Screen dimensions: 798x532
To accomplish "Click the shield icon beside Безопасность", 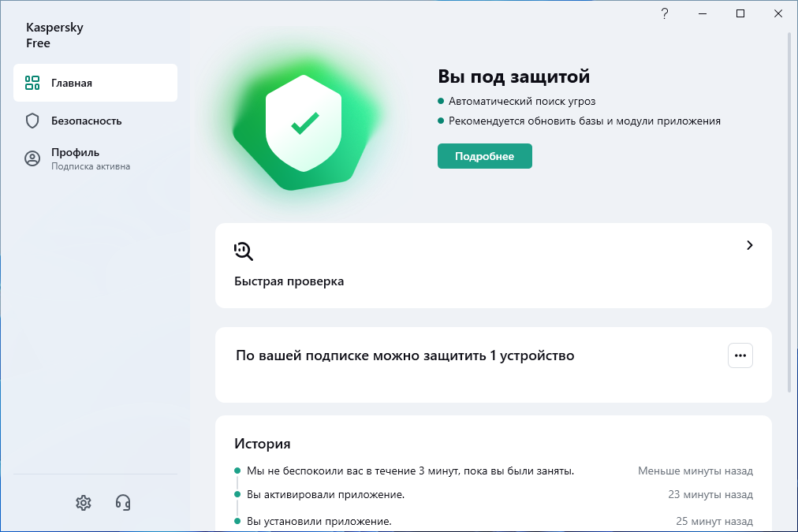I will (x=32, y=121).
